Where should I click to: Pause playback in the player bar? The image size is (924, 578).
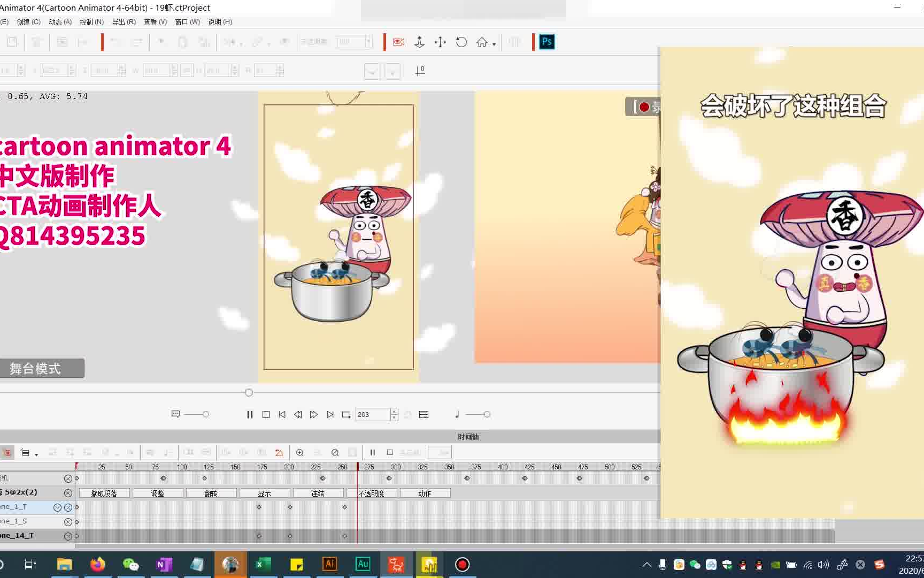250,414
